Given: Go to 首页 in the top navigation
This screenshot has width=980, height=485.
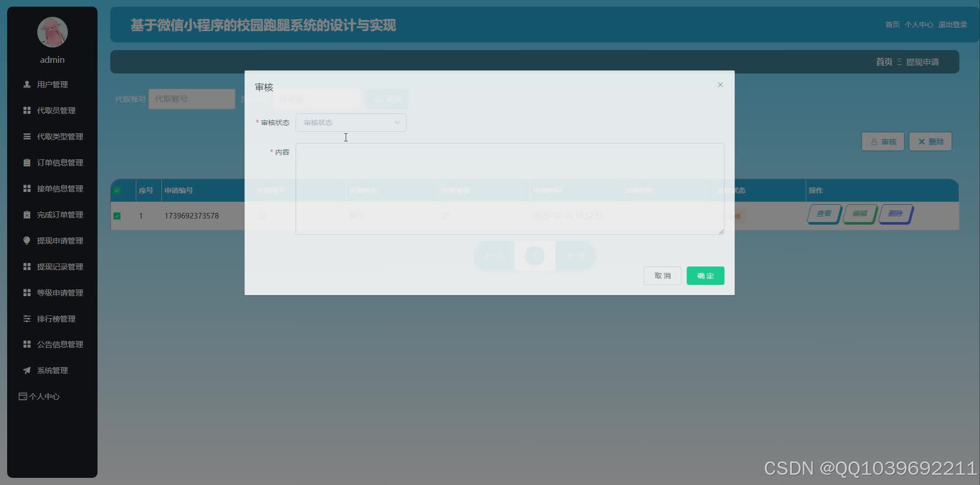Looking at the screenshot, I should (x=892, y=25).
